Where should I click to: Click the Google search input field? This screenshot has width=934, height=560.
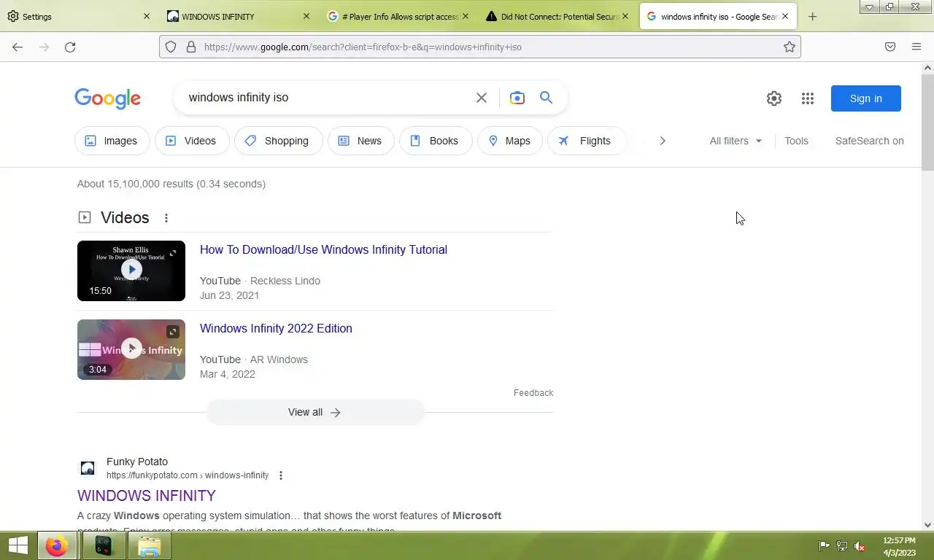pos(328,98)
